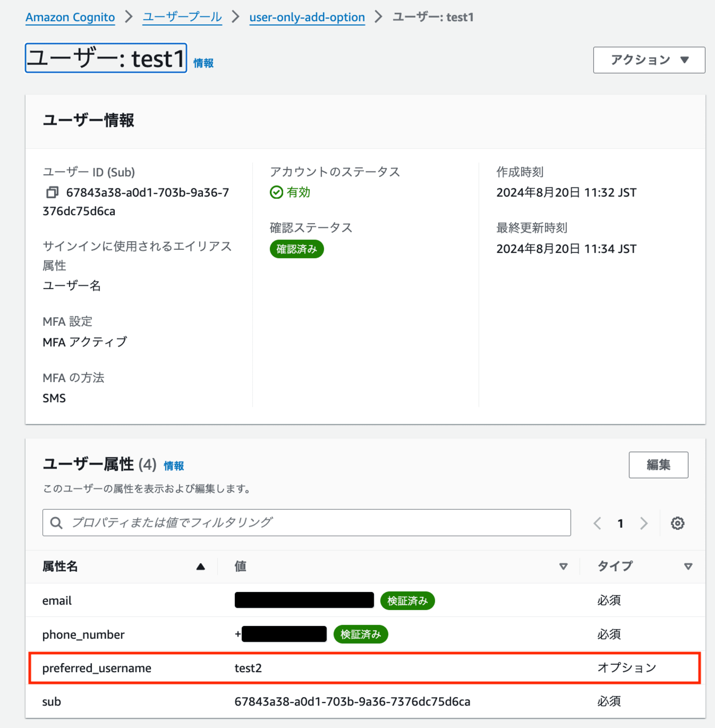Click the Amazon Cognito breadcrumb link
715x728 pixels.
70,17
